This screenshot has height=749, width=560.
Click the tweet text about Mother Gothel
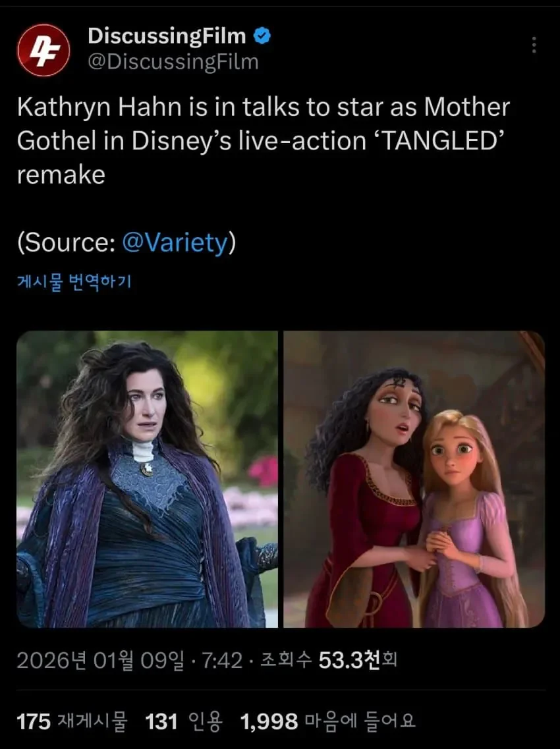pos(264,140)
